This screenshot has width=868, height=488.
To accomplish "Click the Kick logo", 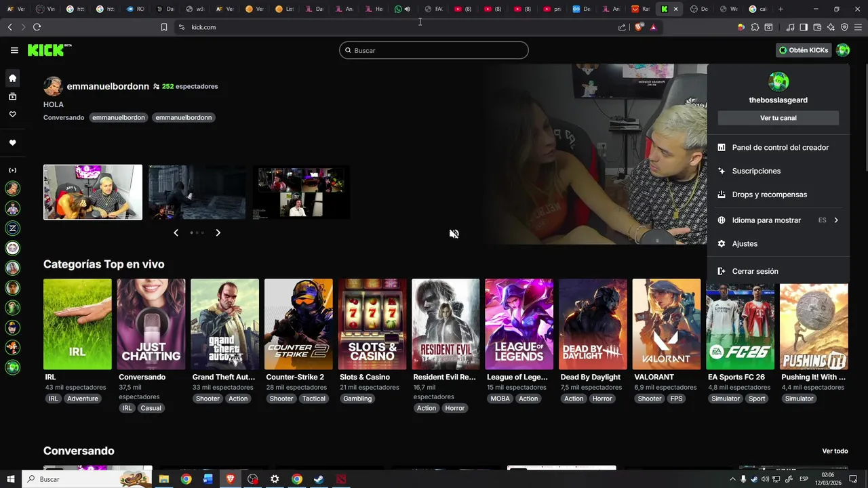I will click(x=50, y=50).
